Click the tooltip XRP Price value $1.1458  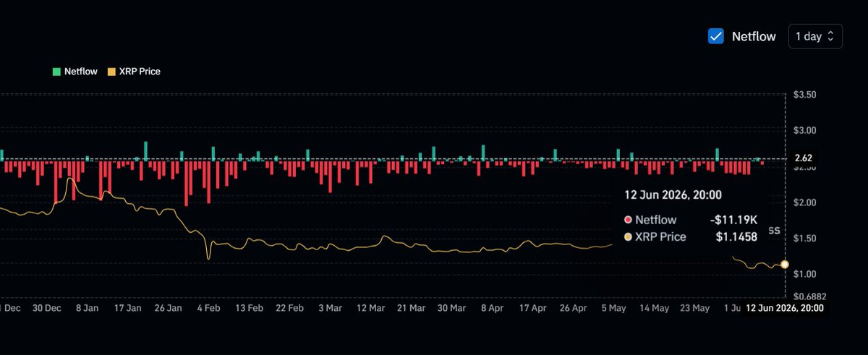(737, 236)
